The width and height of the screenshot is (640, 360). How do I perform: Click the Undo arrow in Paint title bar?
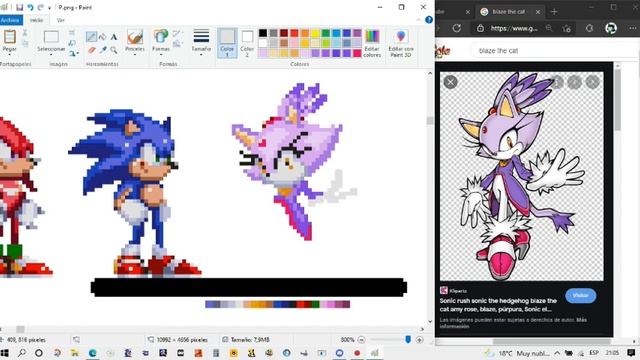click(30, 7)
